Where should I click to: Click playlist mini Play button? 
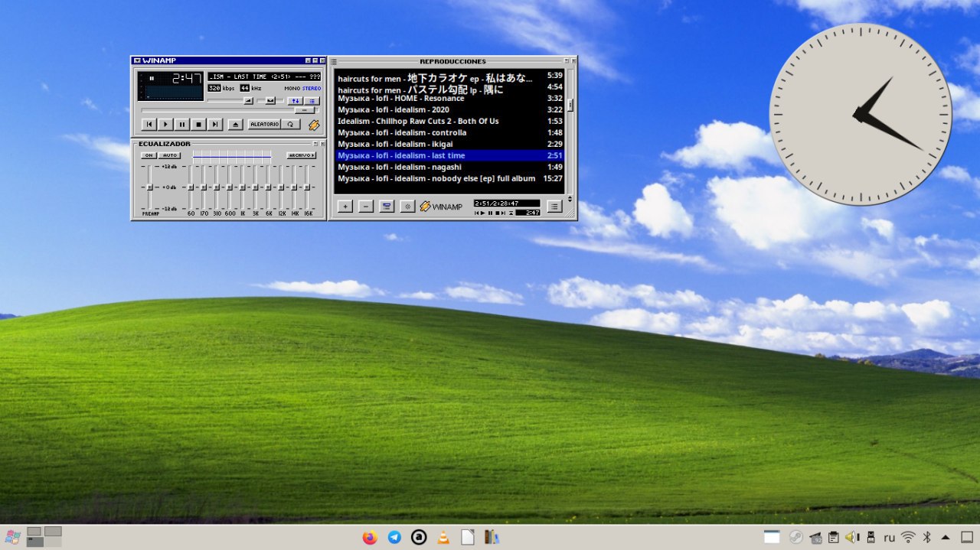tap(483, 213)
